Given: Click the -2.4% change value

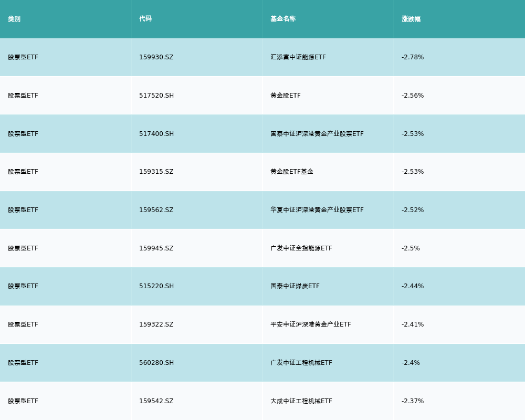Looking at the screenshot, I should click(x=411, y=363).
